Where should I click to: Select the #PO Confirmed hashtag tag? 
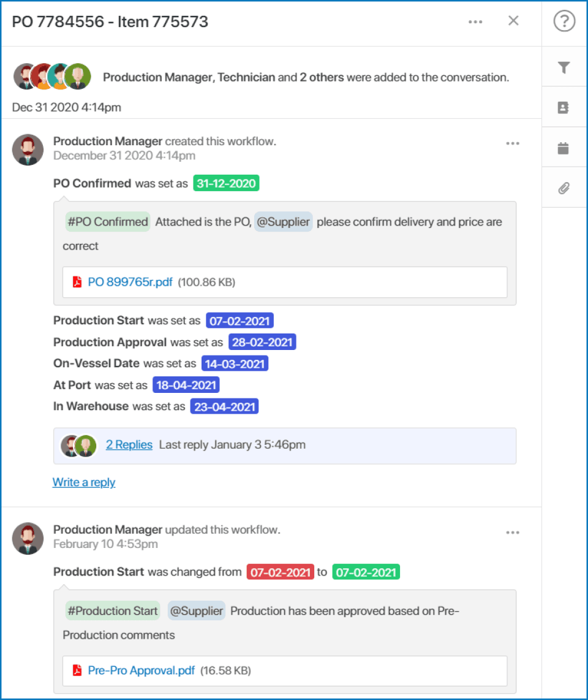(108, 222)
